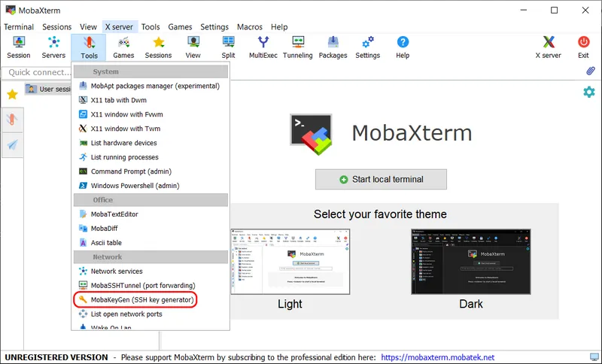Open the Settings menu in menu bar
Screen dimensions: 602x364
pyautogui.click(x=214, y=27)
